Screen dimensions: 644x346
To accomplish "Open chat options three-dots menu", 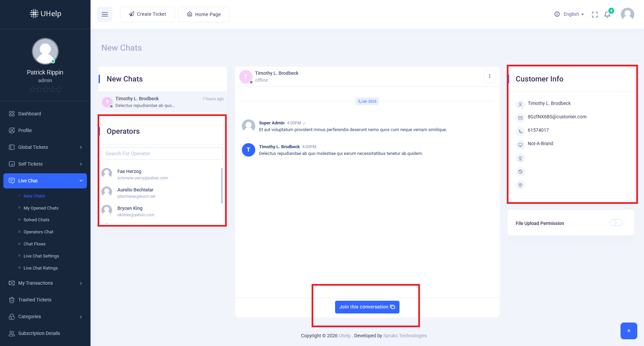I will tap(490, 76).
